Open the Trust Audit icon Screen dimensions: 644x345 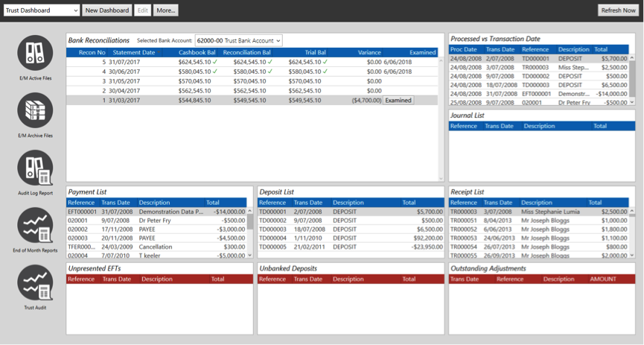35,282
